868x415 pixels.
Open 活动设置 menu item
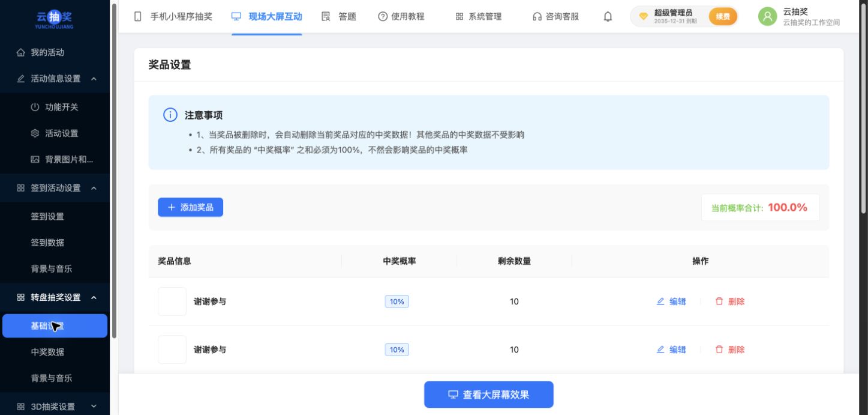[62, 133]
